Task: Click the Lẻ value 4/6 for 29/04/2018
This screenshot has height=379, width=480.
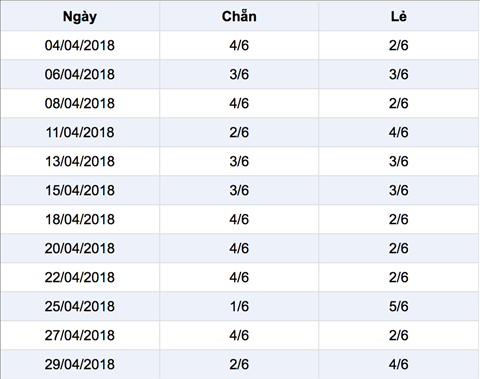Action: [399, 364]
